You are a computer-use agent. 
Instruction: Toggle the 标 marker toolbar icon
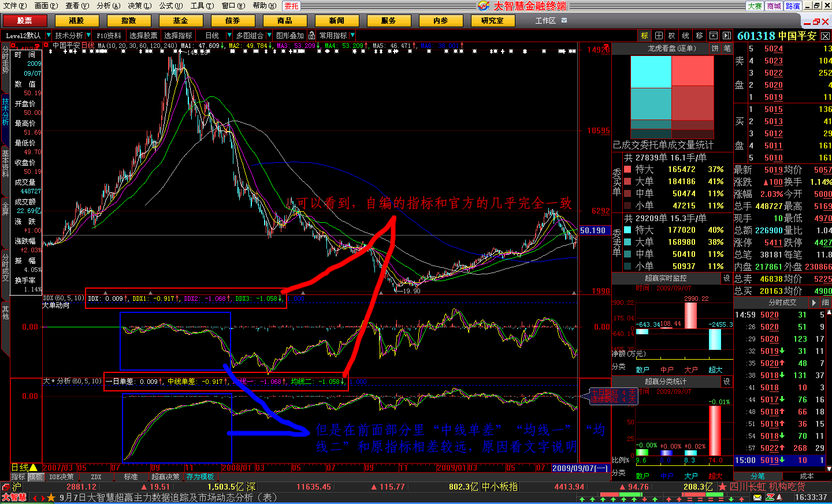coord(645,36)
